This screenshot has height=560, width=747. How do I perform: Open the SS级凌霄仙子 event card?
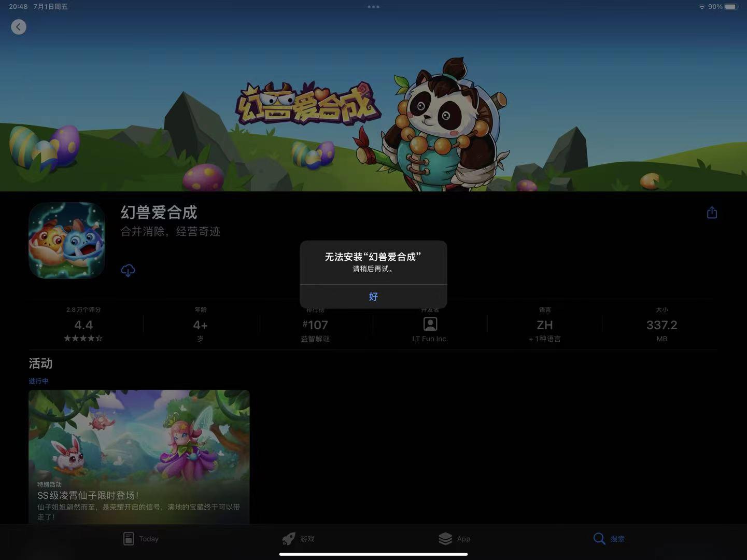139,456
